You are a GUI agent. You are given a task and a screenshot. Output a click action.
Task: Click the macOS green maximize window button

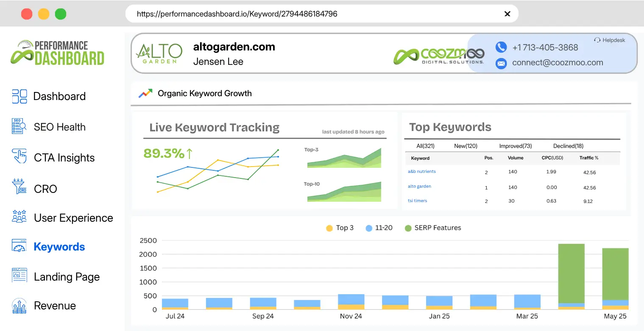point(61,14)
